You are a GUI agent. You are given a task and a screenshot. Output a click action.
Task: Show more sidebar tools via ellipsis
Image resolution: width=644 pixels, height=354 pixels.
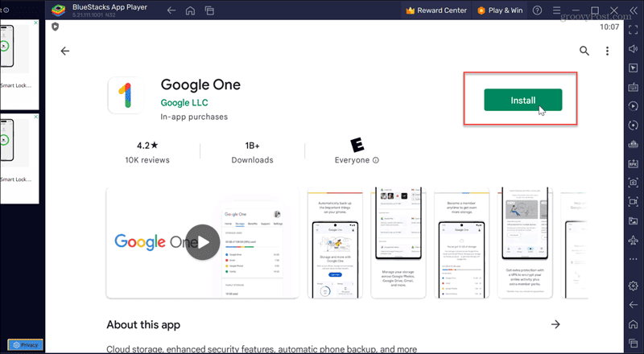tap(634, 259)
